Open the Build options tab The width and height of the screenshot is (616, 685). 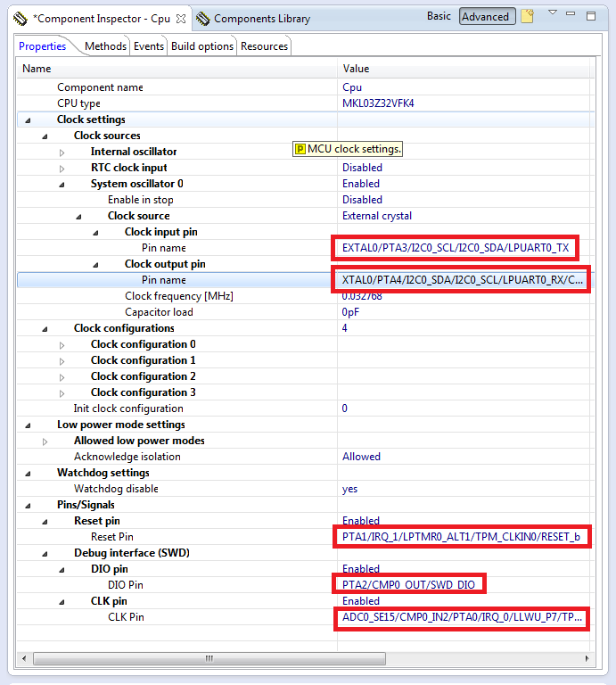202,46
